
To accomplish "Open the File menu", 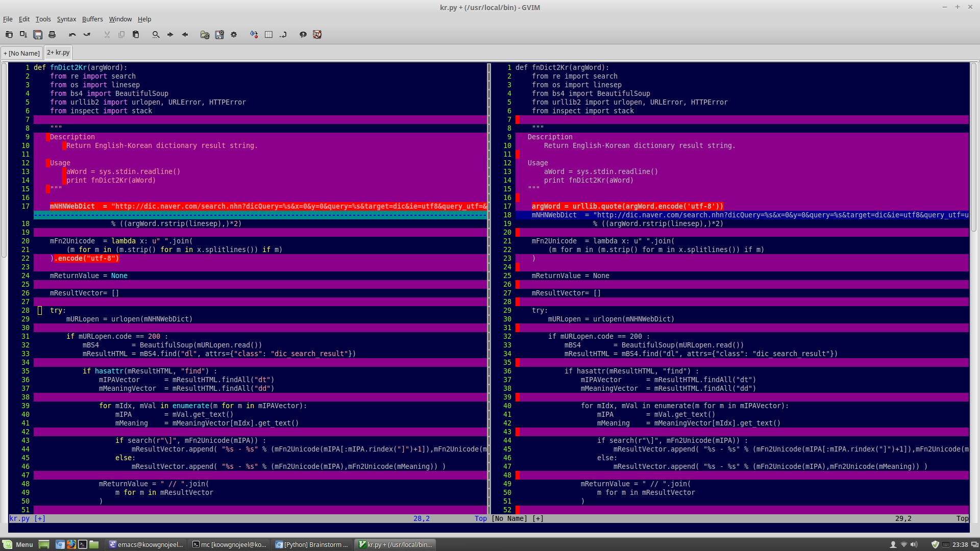I will [x=8, y=19].
